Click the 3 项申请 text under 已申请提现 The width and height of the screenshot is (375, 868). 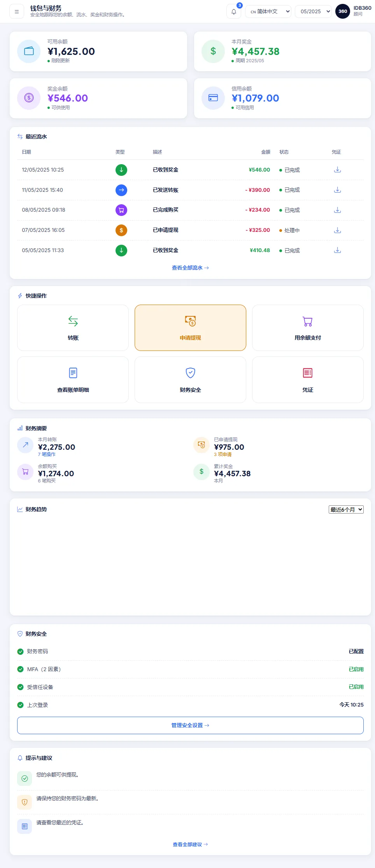[223, 454]
